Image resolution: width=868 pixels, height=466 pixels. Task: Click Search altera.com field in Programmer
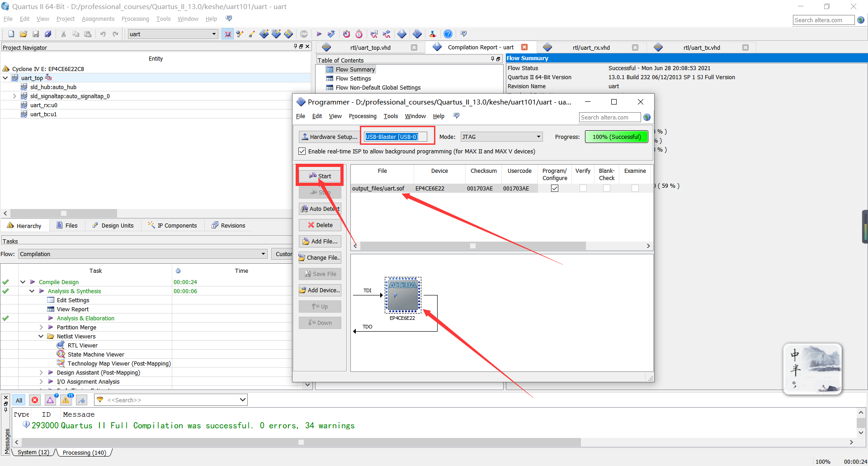pos(609,117)
